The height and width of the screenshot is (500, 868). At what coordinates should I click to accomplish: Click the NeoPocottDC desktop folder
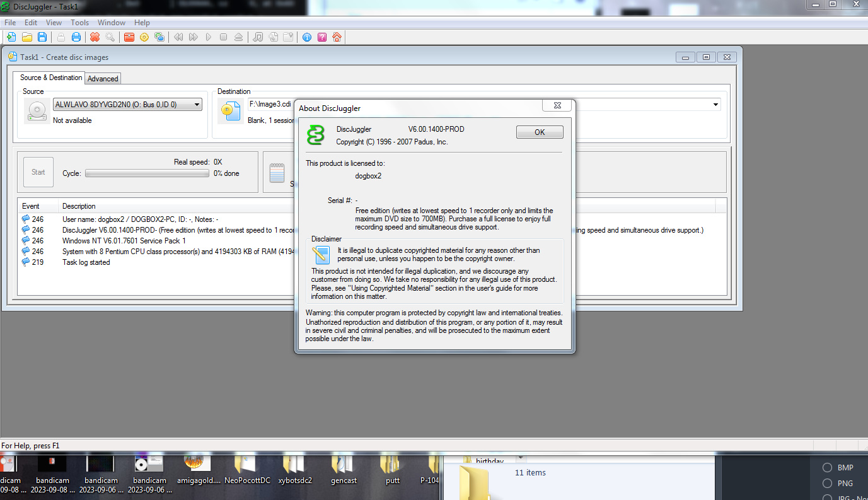coord(247,470)
